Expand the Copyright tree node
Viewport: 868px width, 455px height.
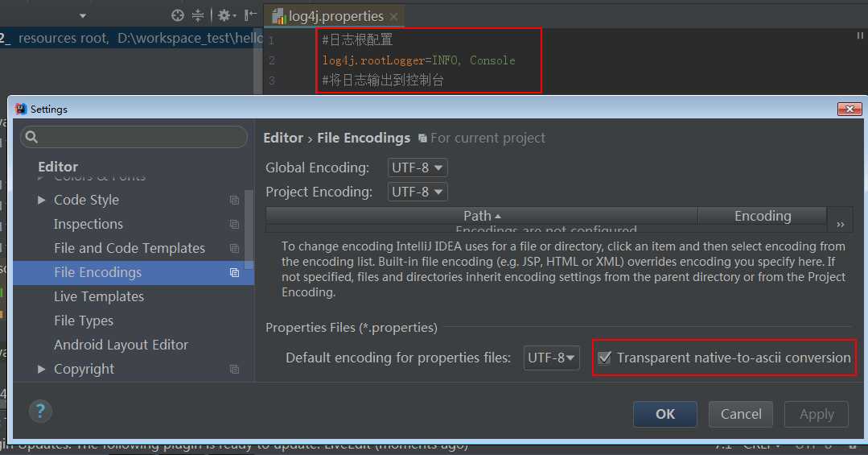[x=42, y=369]
